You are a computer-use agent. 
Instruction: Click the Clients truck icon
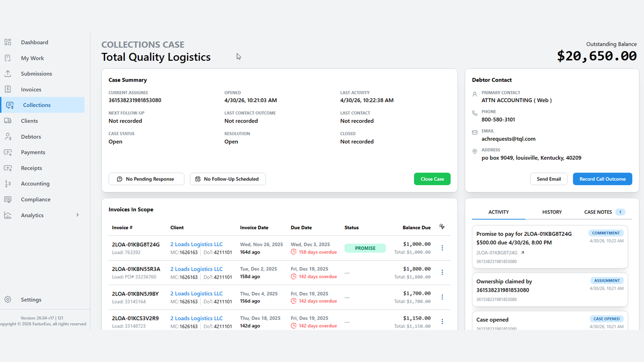8,121
